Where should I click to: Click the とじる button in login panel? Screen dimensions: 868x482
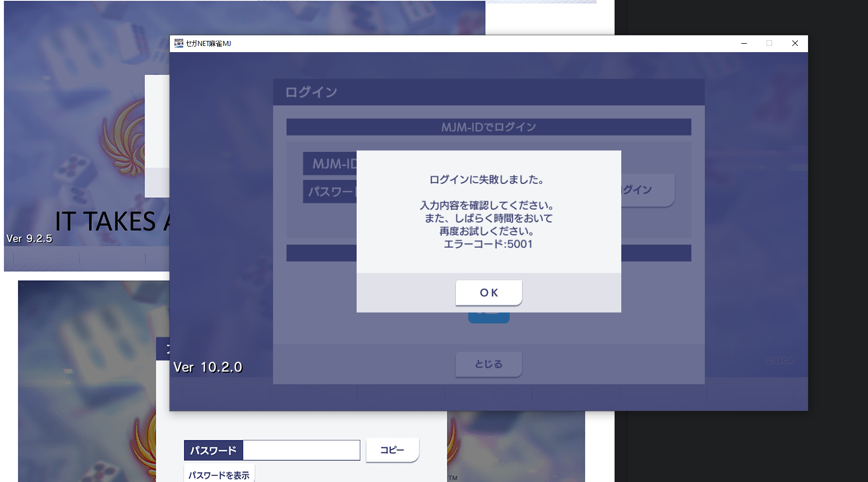click(489, 364)
